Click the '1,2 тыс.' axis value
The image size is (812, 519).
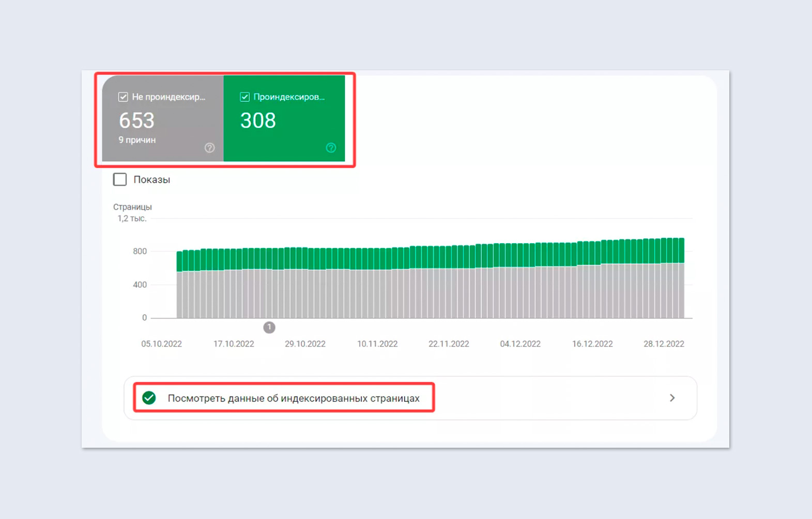coord(132,218)
